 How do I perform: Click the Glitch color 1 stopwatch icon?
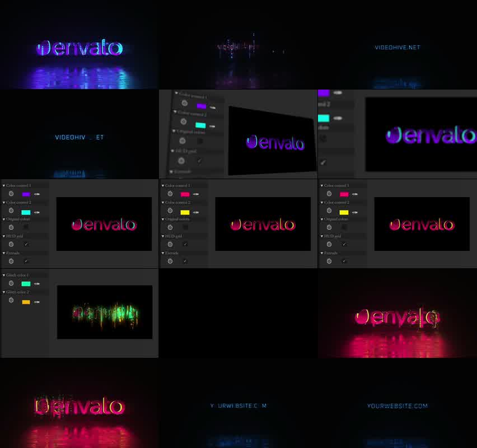[11, 283]
